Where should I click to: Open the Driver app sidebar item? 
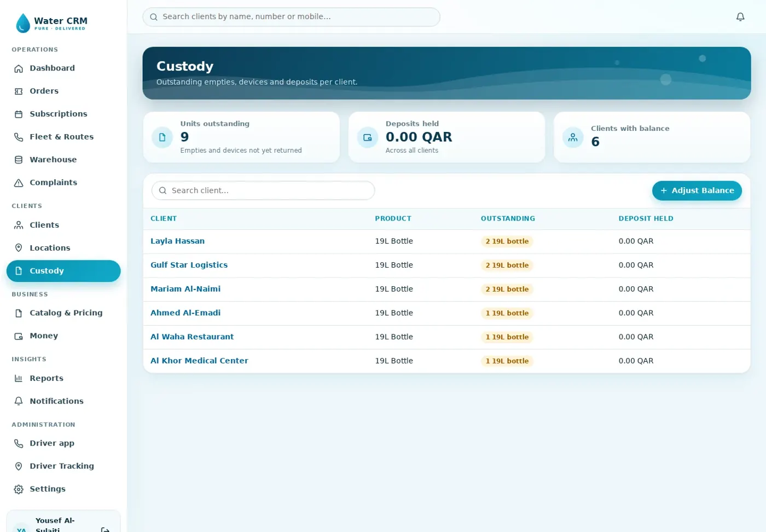[x=63, y=443]
